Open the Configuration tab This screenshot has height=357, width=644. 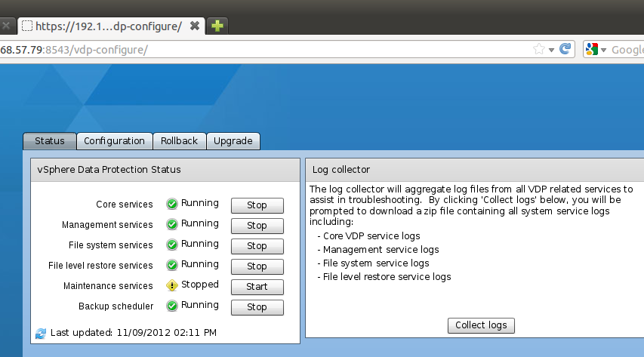(x=114, y=141)
